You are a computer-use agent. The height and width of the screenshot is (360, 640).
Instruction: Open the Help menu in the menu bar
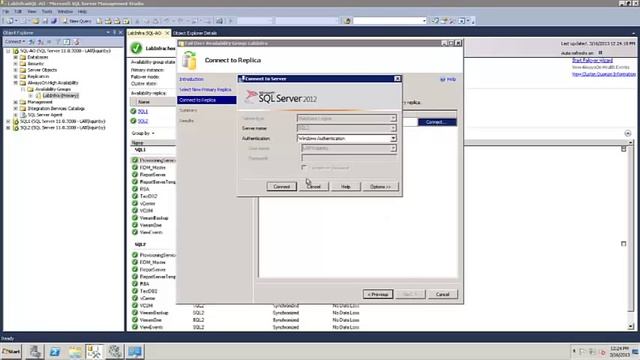82,11
